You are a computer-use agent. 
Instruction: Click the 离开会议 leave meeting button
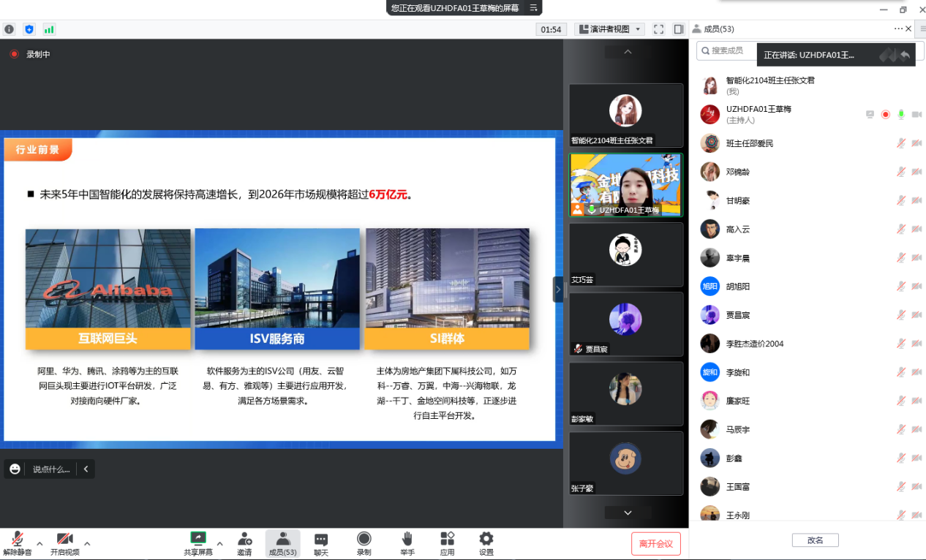pos(656,543)
